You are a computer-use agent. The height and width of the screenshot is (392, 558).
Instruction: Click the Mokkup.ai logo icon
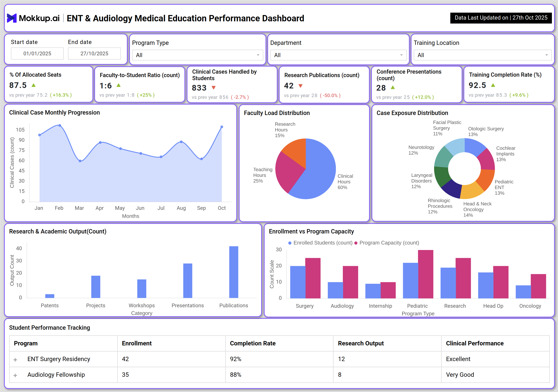[12, 18]
